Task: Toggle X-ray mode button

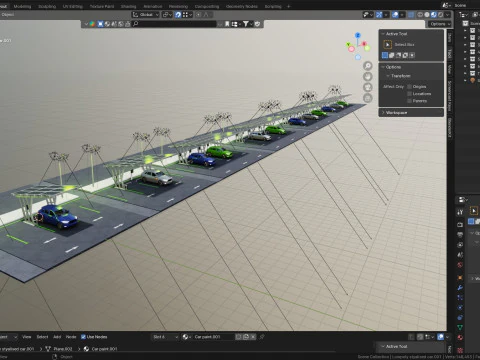Action: coord(411,15)
